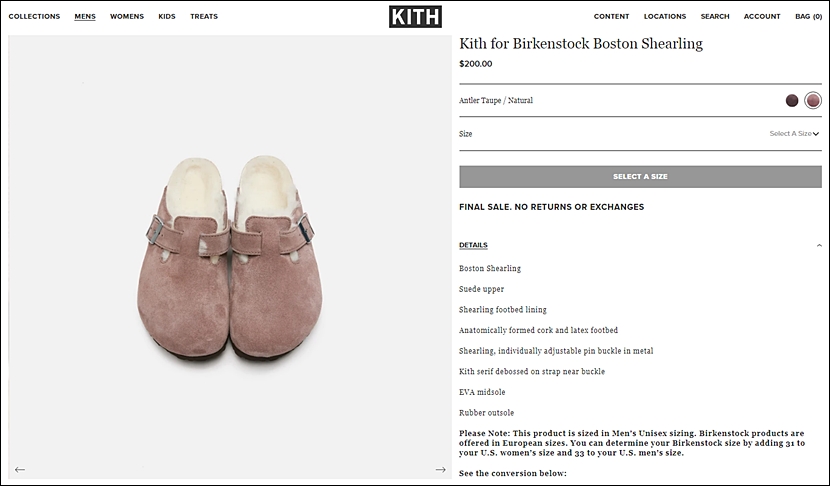Click the KITH logo in header
Image resolution: width=830 pixels, height=486 pixels.
415,16
